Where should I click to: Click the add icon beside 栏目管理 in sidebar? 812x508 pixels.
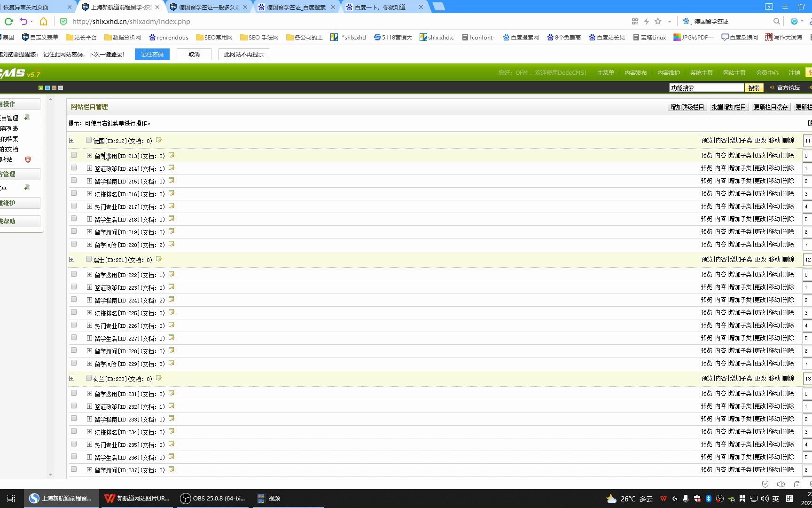27,118
